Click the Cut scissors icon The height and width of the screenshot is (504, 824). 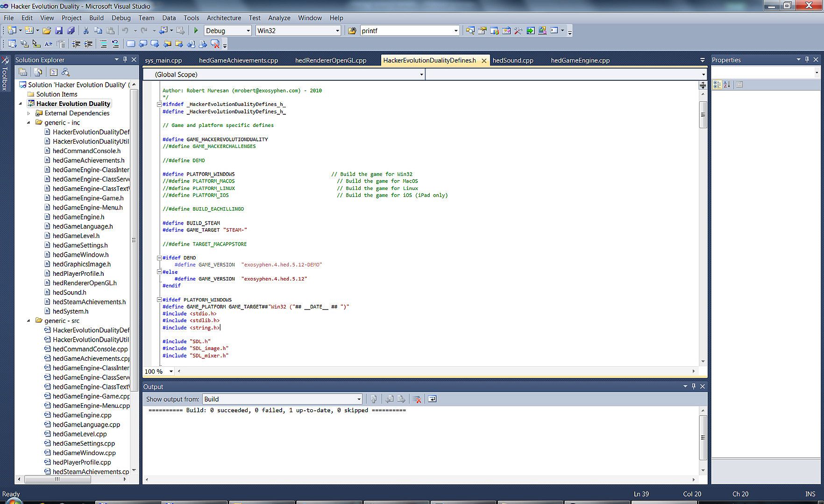click(86, 31)
